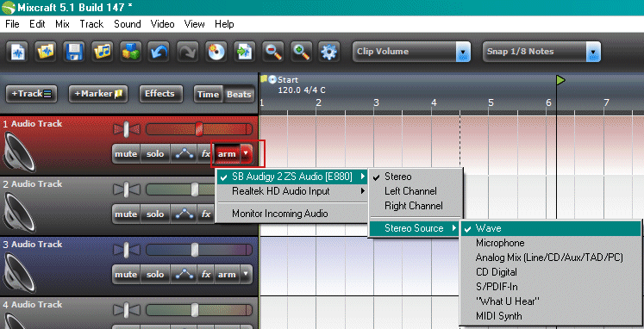Choose Analog Mix (Line/CD/Aux/TAD/PC)

pos(550,258)
